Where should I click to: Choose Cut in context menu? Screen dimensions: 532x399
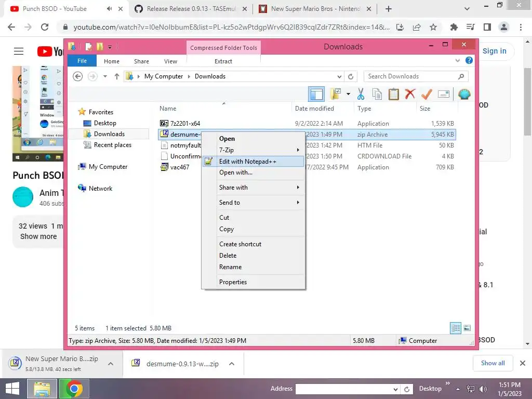click(253, 218)
